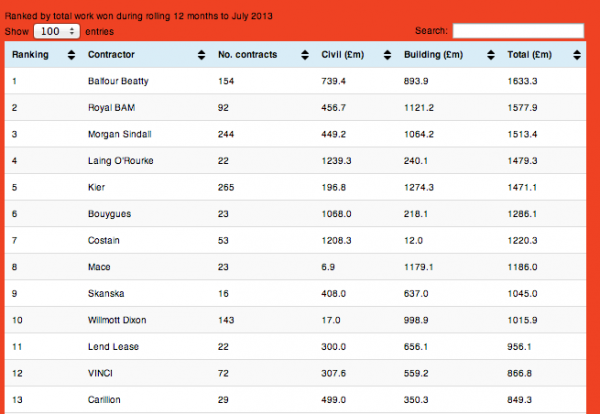Screen dimensions: 600x414
Task: Click ranking number 13 cell
Action: pyautogui.click(x=17, y=399)
